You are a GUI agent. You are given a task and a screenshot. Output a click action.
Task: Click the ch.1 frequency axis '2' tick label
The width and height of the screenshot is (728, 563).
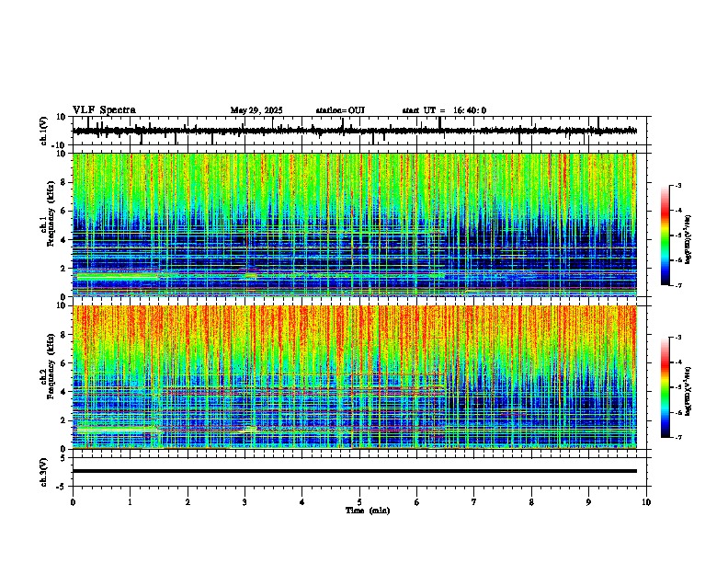tap(63, 268)
